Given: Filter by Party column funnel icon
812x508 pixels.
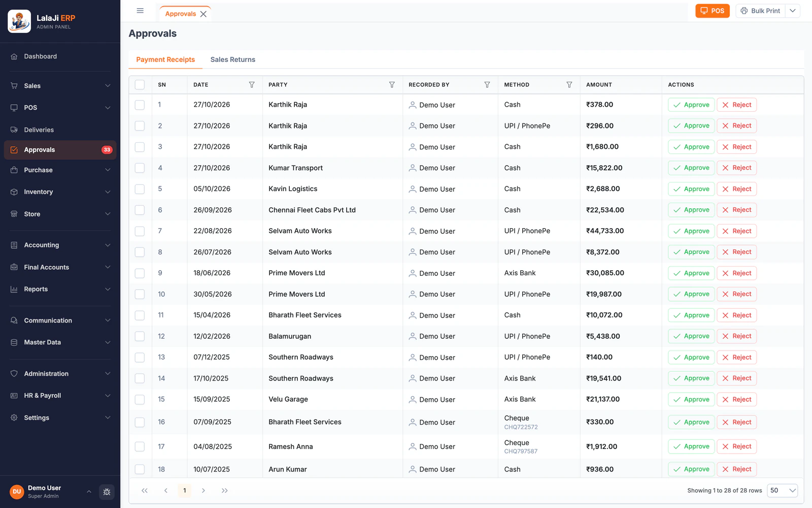Looking at the screenshot, I should click(392, 85).
